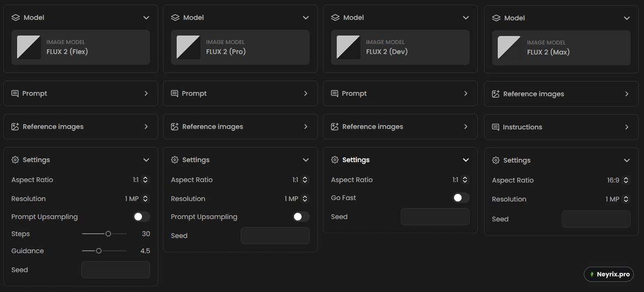Collapse the Model section of FLUX 2 (Dev)
This screenshot has width=644, height=292.
466,18
